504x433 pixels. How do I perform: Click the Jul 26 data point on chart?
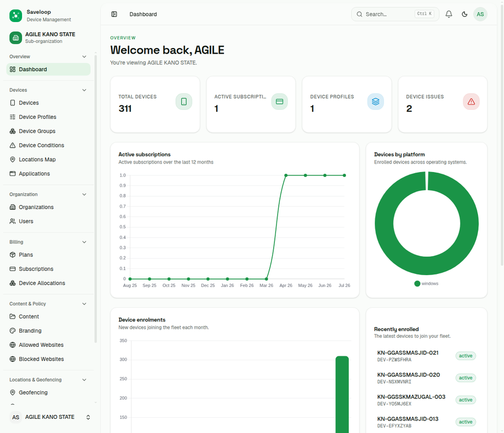pos(344,175)
